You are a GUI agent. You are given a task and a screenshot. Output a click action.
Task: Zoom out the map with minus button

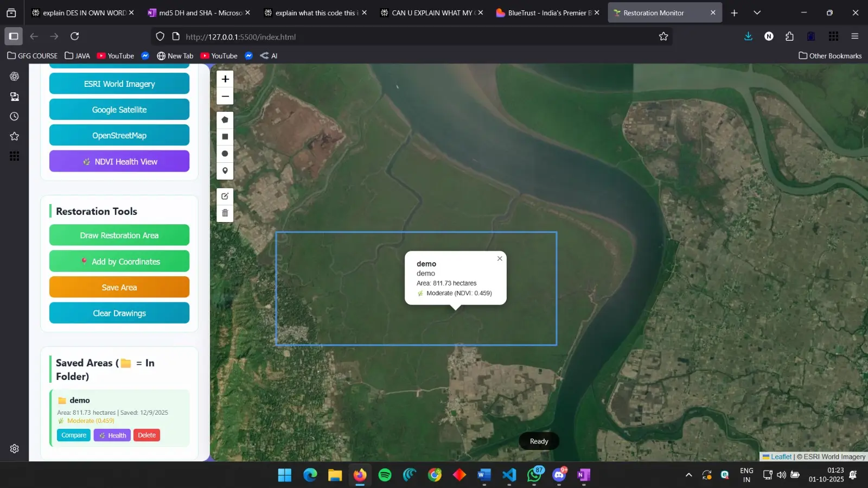point(225,96)
